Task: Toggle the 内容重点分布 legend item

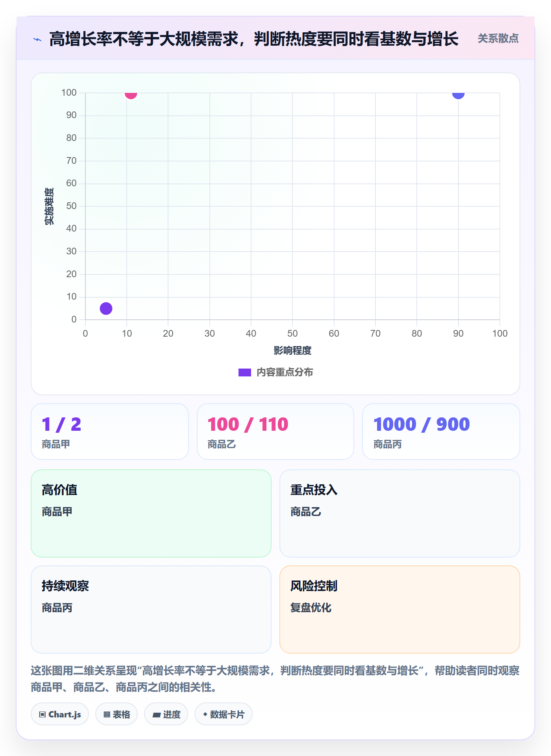Action: click(x=275, y=372)
